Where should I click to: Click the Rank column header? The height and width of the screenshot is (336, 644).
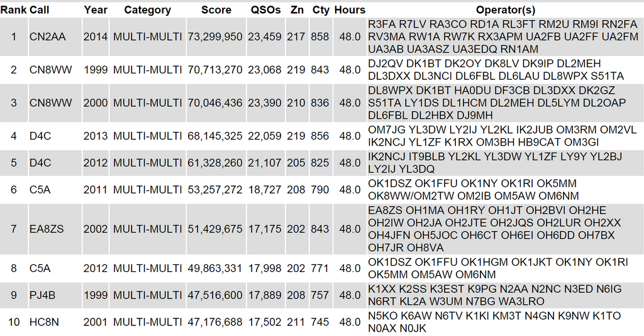(x=13, y=10)
